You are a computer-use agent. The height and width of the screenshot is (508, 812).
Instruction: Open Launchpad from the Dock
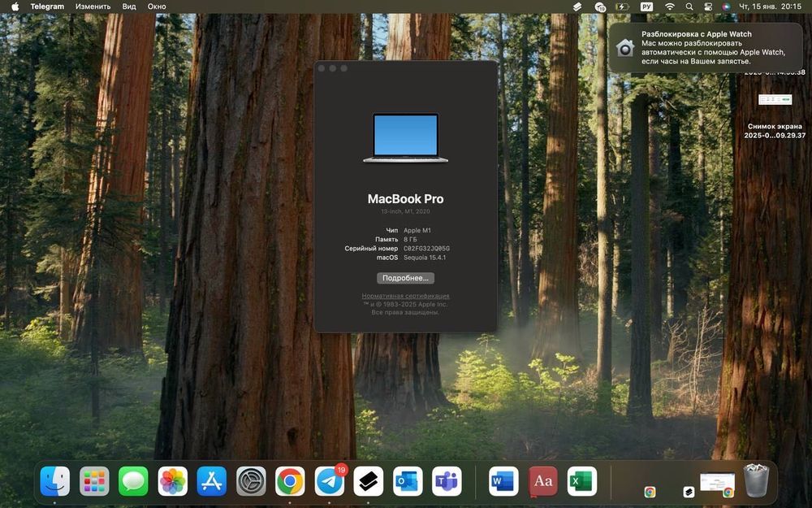coord(94,481)
